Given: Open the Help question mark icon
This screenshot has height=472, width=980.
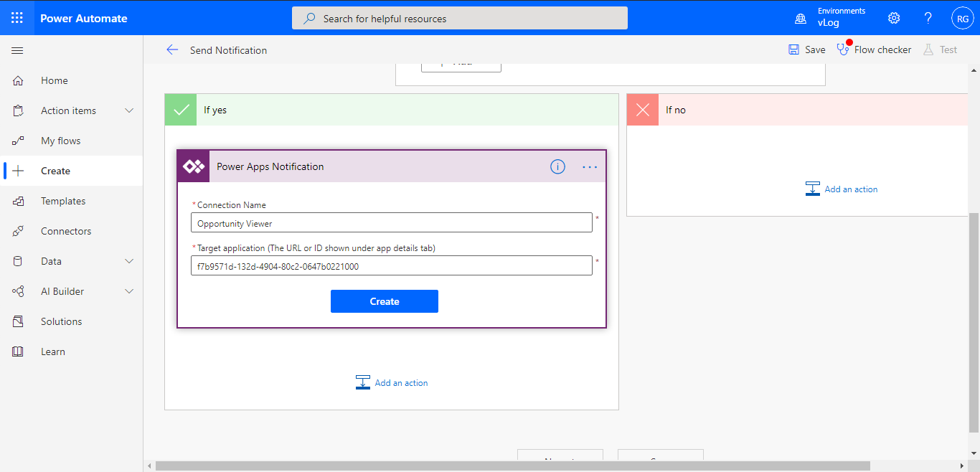Looking at the screenshot, I should pyautogui.click(x=928, y=18).
